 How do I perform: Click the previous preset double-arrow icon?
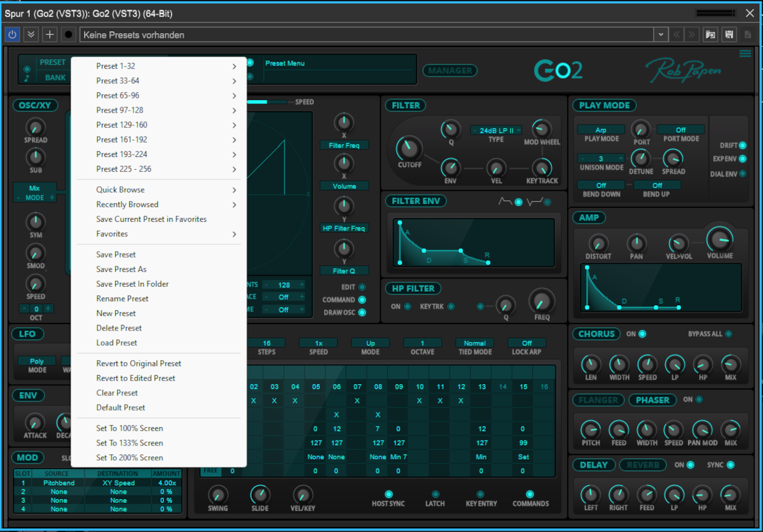677,34
